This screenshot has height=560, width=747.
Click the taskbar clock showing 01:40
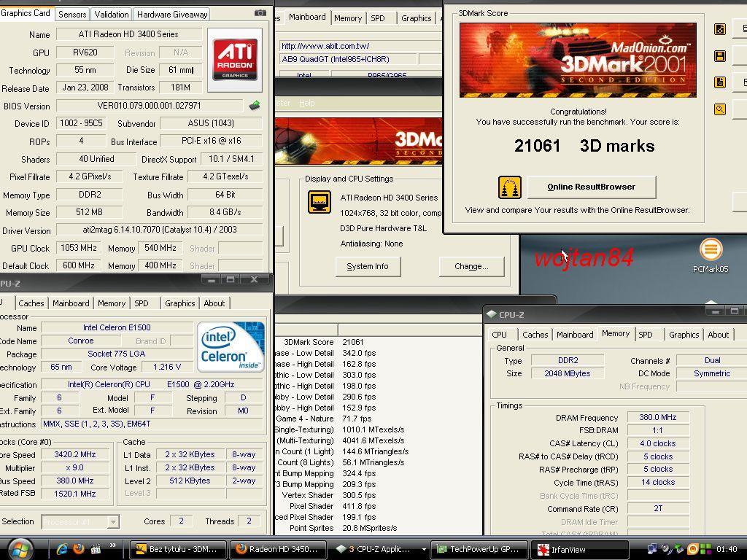point(727,550)
